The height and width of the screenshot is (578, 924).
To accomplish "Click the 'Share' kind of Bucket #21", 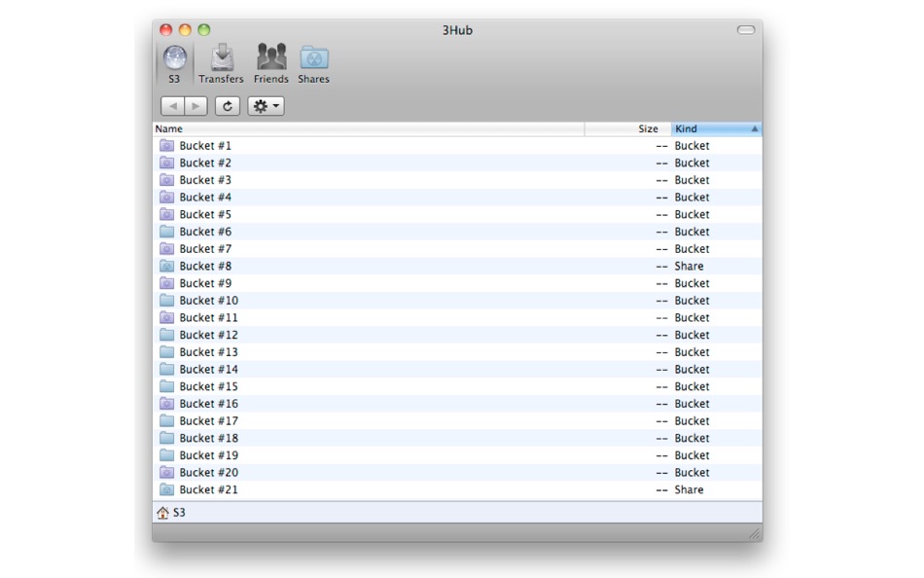I will [689, 488].
